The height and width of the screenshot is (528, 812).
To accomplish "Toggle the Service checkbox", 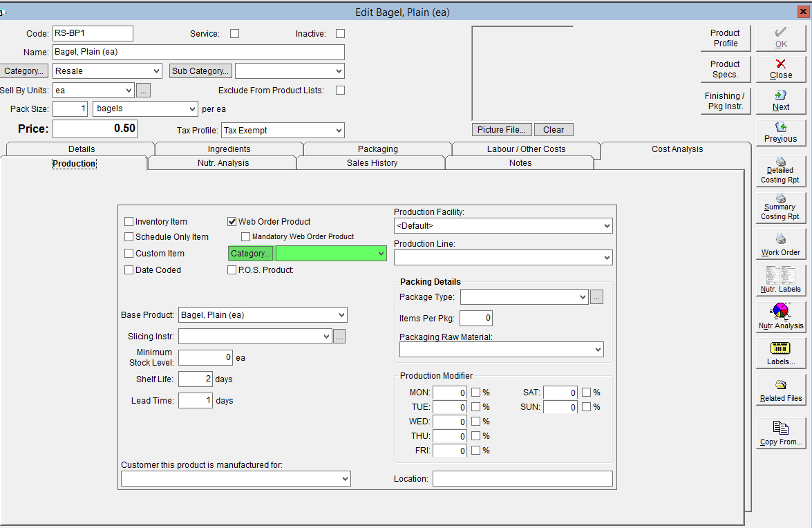I will coord(234,34).
